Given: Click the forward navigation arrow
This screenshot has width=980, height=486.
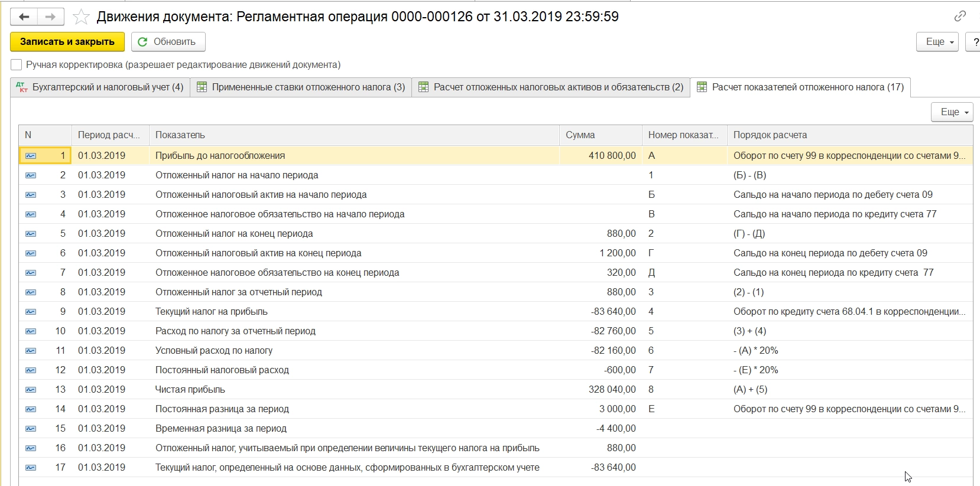Looking at the screenshot, I should tap(50, 17).
